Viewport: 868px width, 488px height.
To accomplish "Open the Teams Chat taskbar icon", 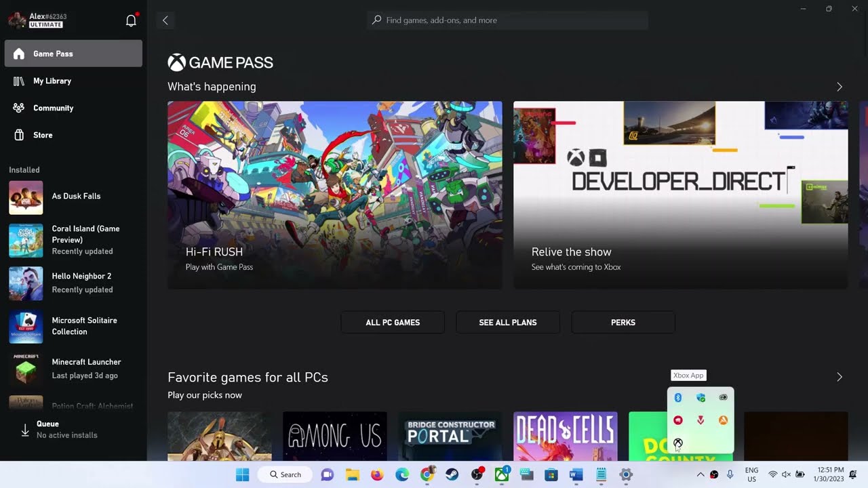I will 328,475.
